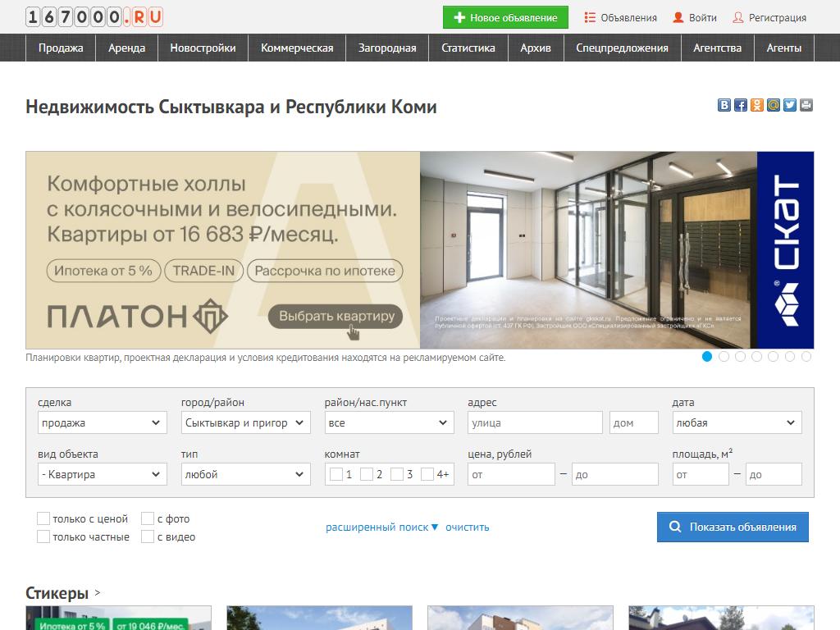Click the green 'Новое объявление' button
The width and height of the screenshot is (840, 630).
[505, 17]
